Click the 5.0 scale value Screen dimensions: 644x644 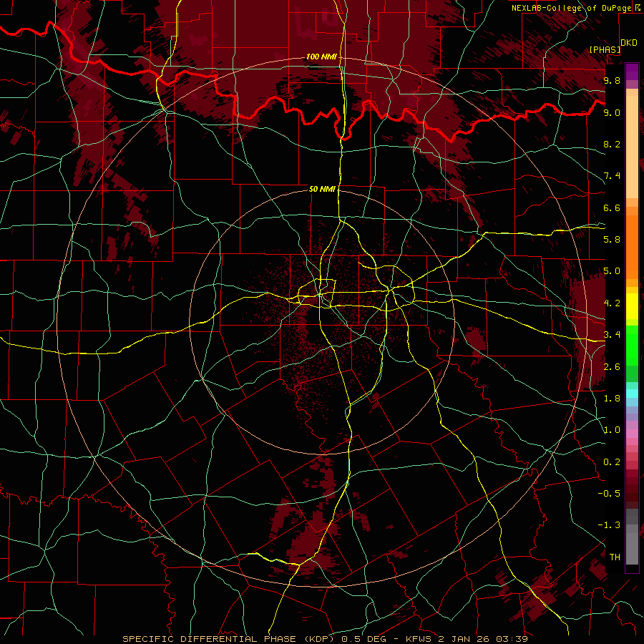tap(612, 271)
